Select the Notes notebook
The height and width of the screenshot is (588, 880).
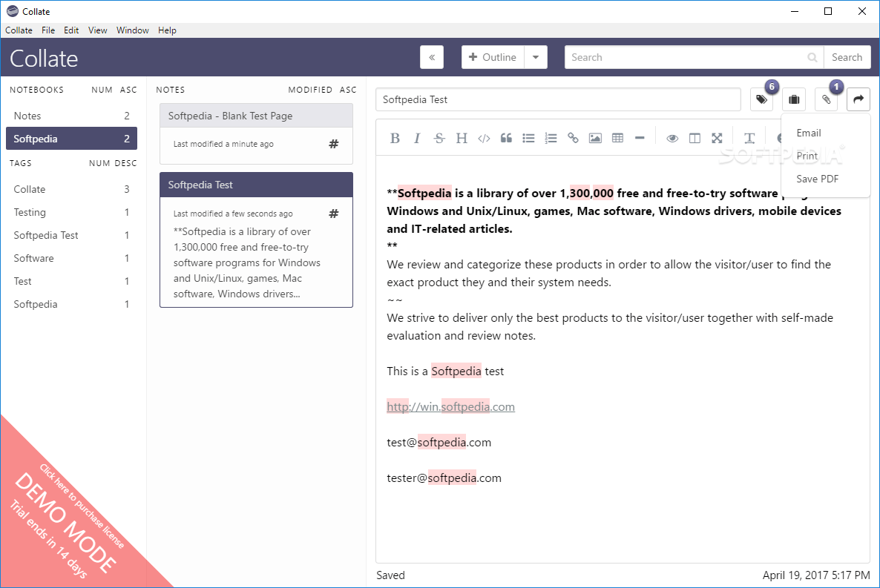pyautogui.click(x=71, y=116)
